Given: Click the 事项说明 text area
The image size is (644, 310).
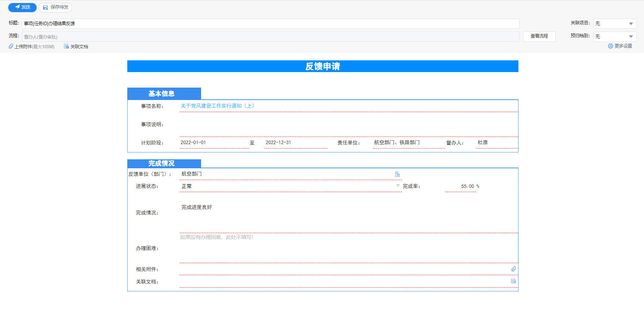Looking at the screenshot, I should click(349, 125).
